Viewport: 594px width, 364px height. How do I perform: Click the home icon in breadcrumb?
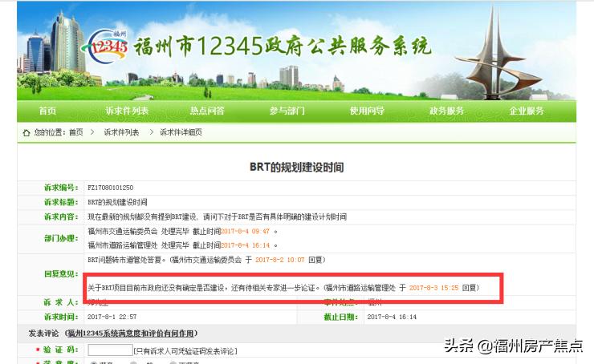point(26,133)
